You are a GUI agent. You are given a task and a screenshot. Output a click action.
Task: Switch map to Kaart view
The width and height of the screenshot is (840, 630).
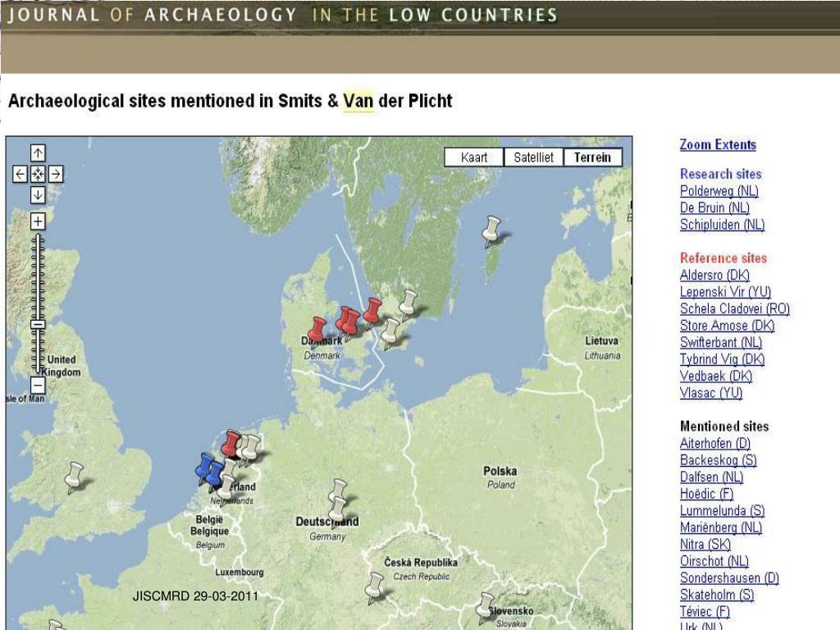pos(474,157)
